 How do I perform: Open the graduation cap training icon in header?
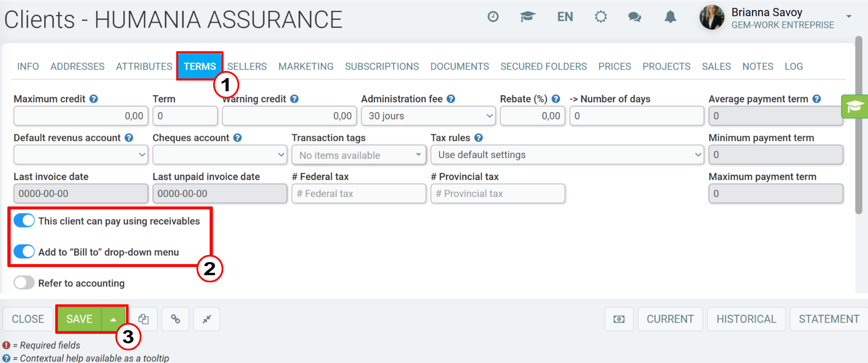click(528, 17)
